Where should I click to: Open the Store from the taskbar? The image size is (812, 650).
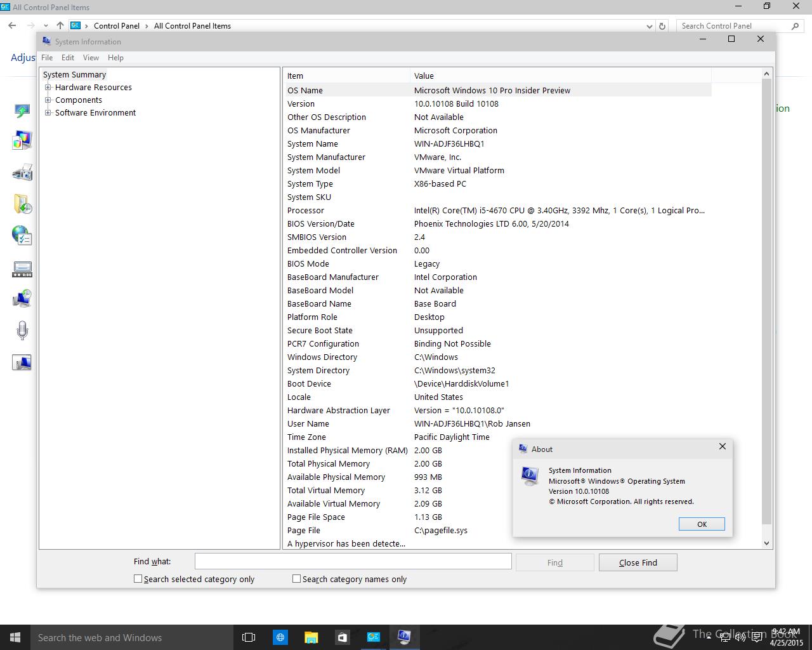tap(342, 637)
